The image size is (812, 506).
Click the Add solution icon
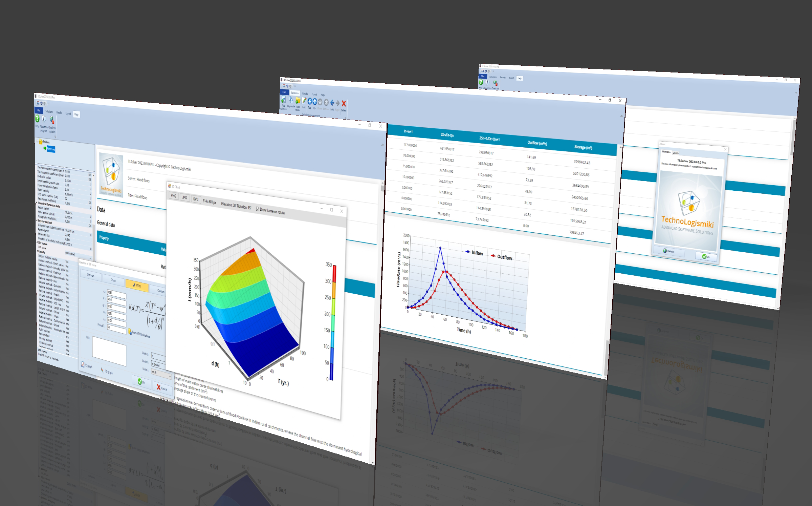click(x=283, y=100)
